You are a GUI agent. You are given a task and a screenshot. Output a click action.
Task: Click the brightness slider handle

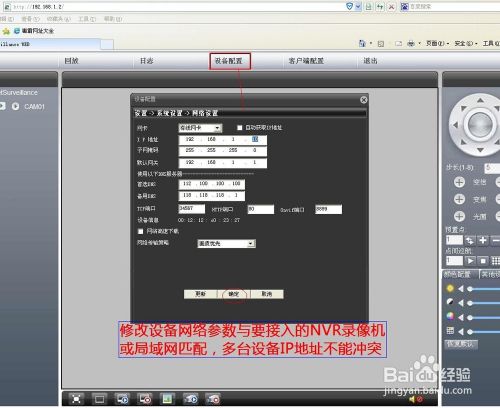[x=470, y=289]
